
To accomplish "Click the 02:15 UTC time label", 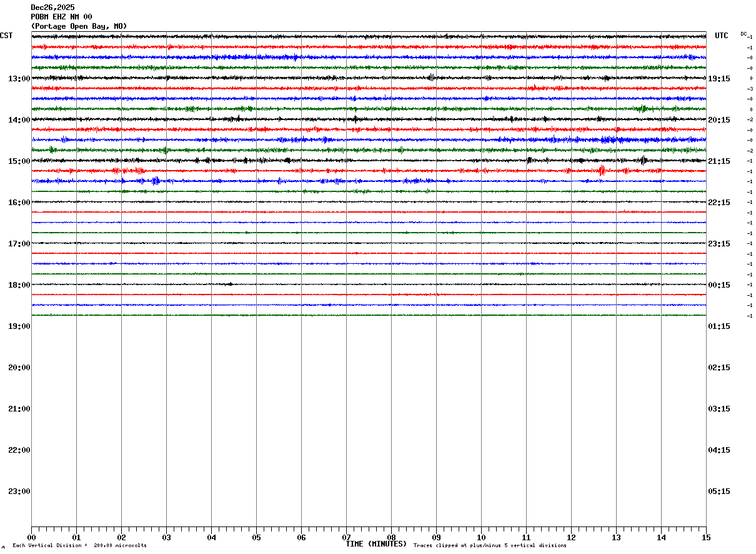I will (719, 368).
